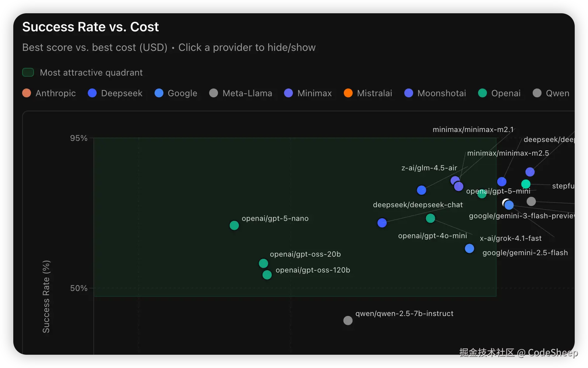588x368 pixels.
Task: Toggle Qwen provider in legend
Action: [551, 93]
